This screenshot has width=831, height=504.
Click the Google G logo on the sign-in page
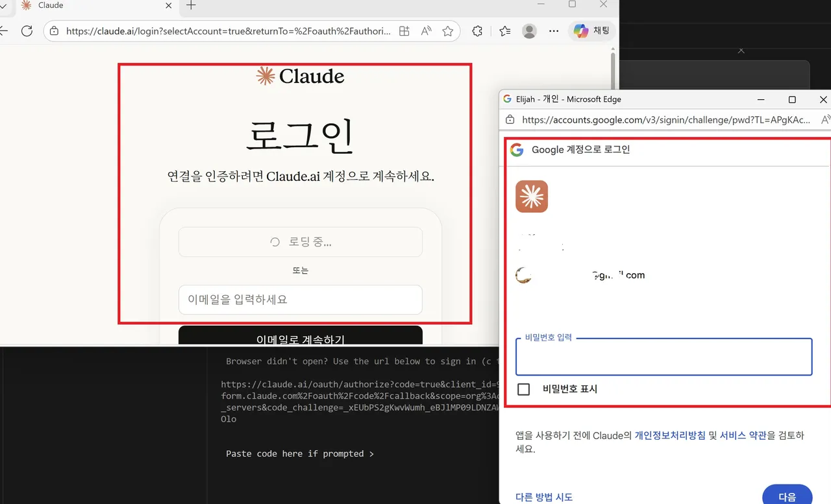[517, 149]
